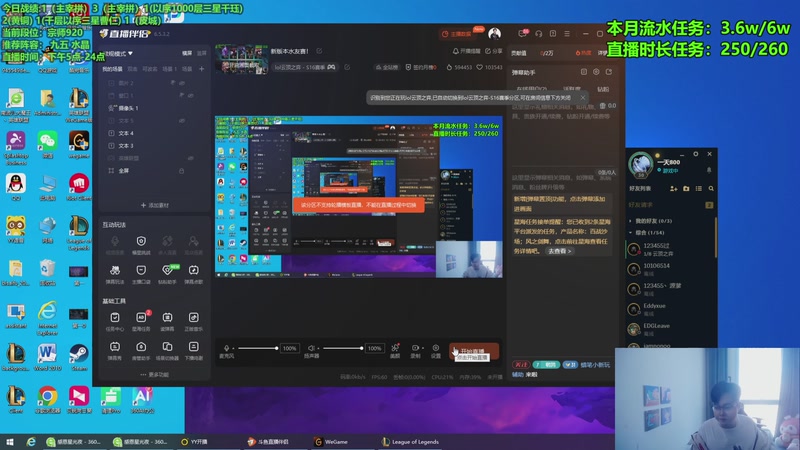Open the user avatar in title bar
Screen dimensions: 800x450
point(494,34)
